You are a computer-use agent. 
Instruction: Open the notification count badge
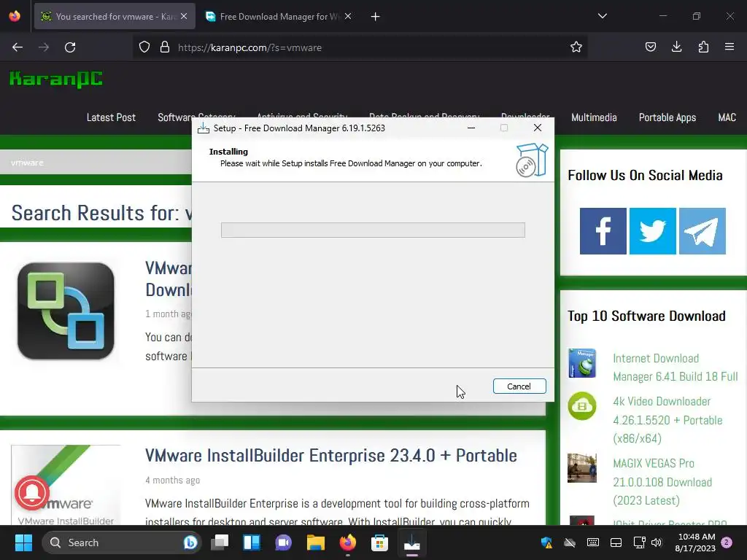(x=727, y=542)
